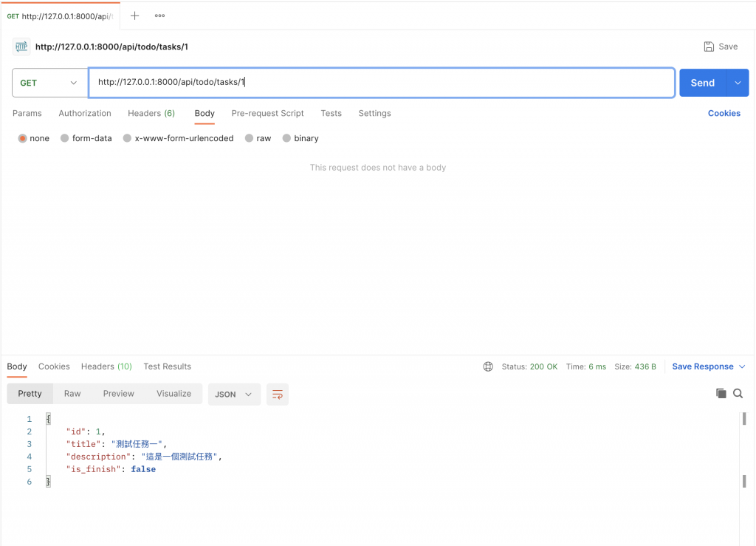Open a new request tab with plus icon
This screenshot has width=756, height=546.
pos(134,16)
